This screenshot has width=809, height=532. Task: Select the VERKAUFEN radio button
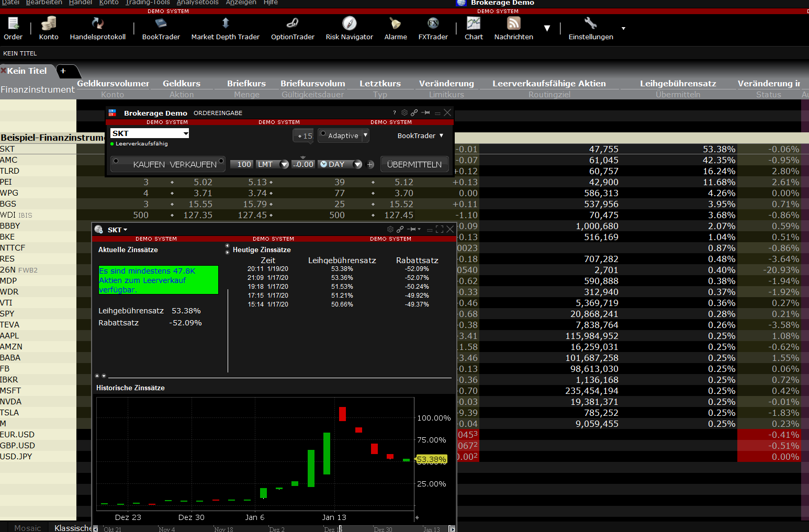point(221,161)
